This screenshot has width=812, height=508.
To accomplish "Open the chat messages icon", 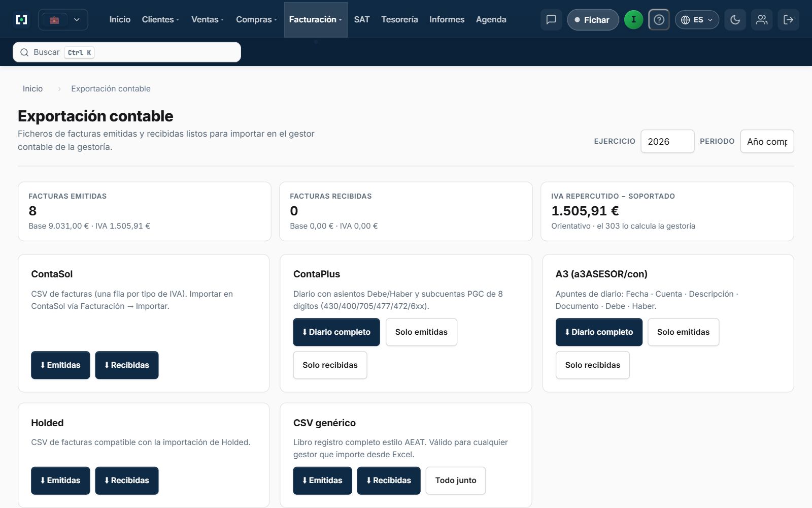I will (x=551, y=20).
